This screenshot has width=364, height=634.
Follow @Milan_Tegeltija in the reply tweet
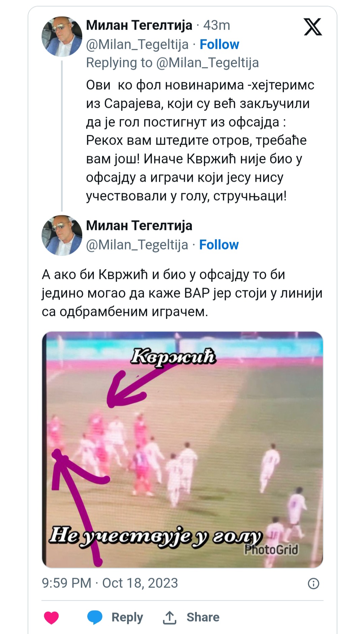tap(219, 44)
